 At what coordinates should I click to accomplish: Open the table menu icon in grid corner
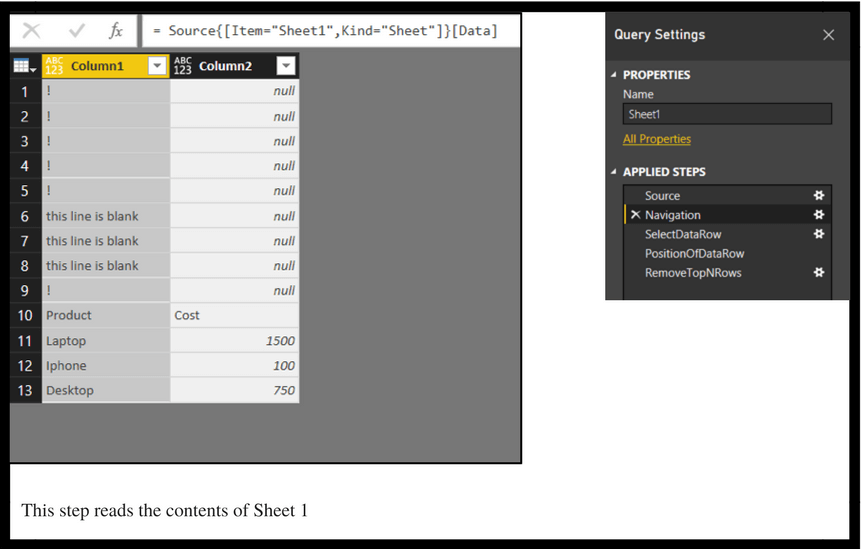coord(25,67)
